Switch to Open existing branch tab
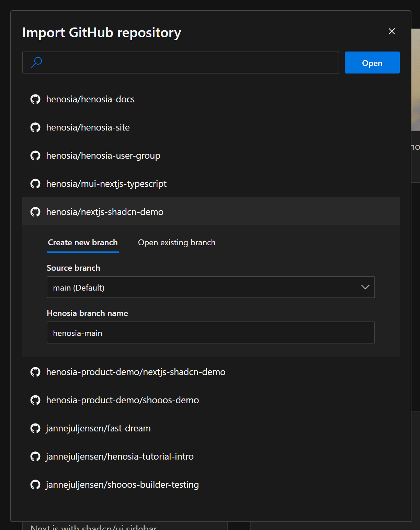This screenshot has height=530, width=420. tap(177, 243)
